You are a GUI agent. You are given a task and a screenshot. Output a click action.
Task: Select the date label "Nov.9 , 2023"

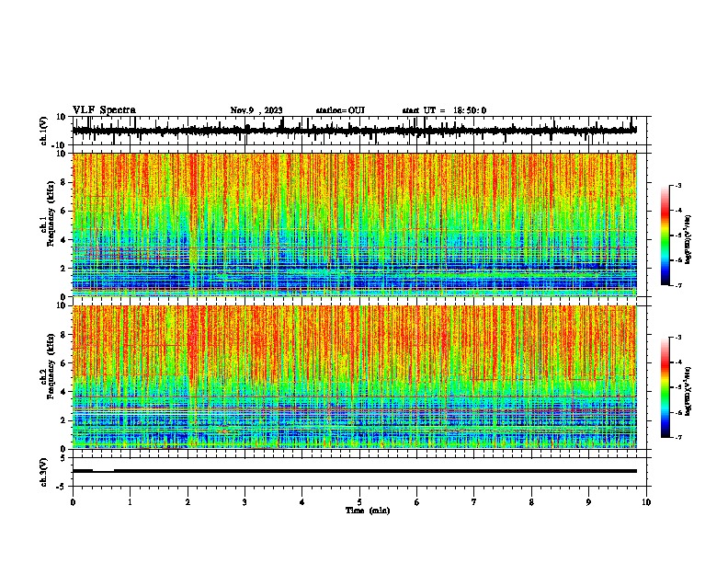pos(256,110)
